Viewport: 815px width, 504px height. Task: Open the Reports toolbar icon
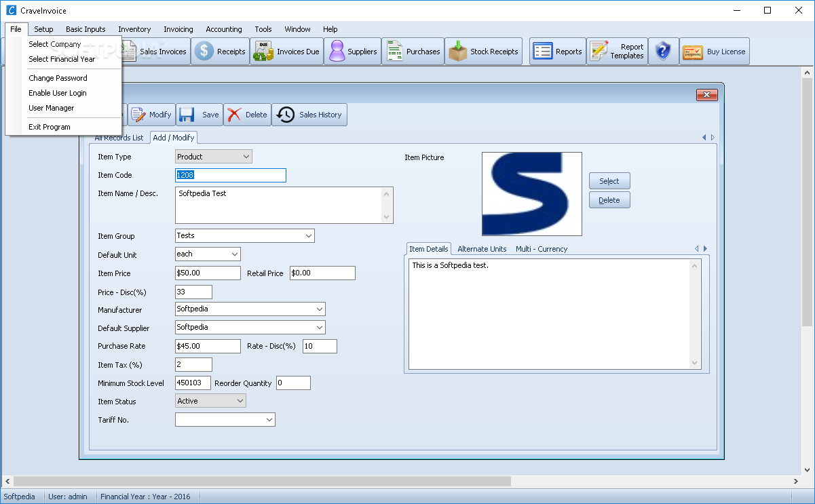557,52
